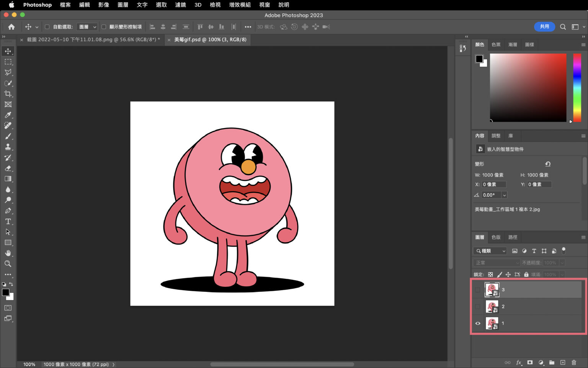Enable the 自動選取 checkbox
The width and height of the screenshot is (588, 368).
pos(47,27)
